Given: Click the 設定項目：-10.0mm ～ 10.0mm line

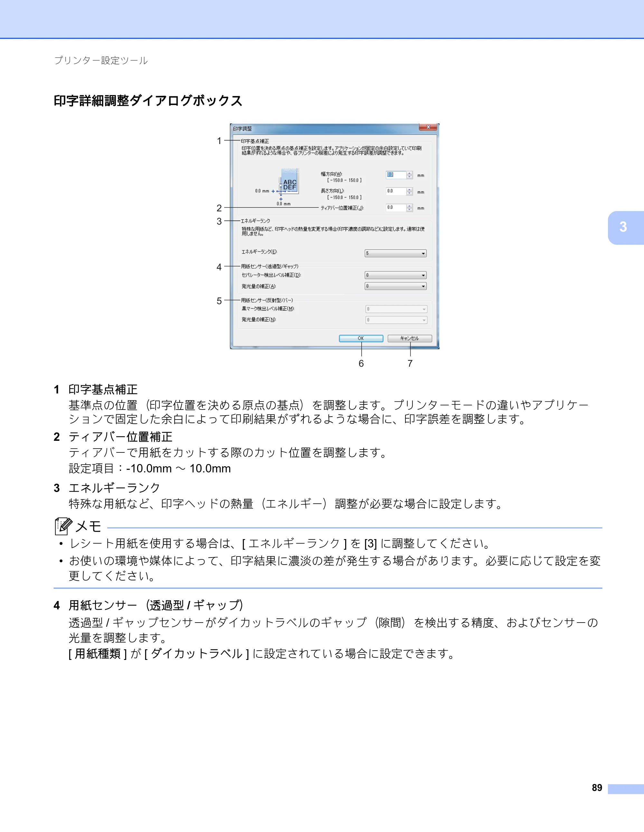Looking at the screenshot, I should point(150,468).
